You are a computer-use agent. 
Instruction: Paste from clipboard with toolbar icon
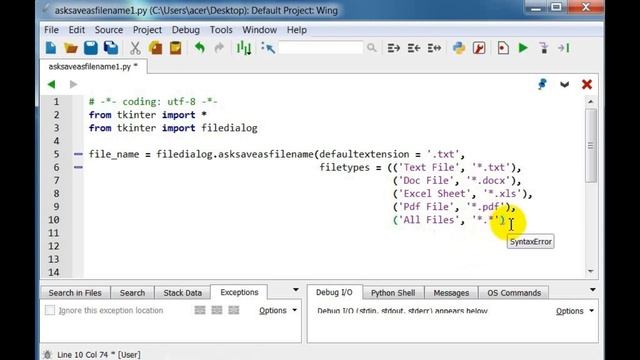point(176,48)
